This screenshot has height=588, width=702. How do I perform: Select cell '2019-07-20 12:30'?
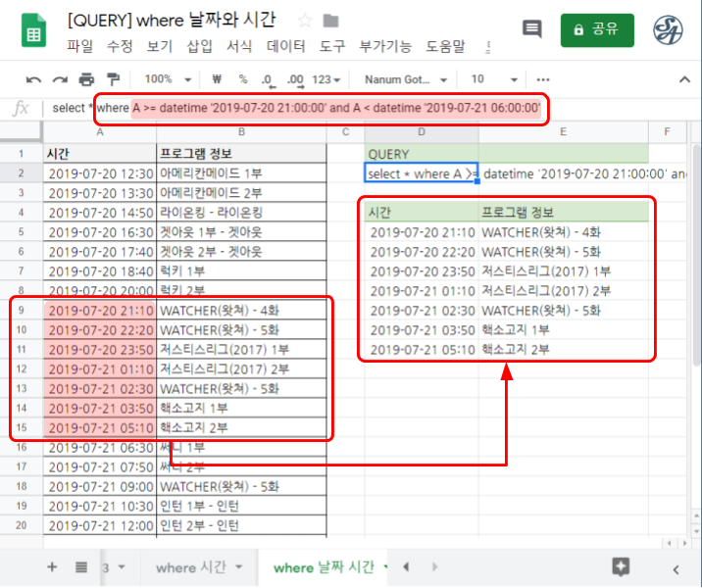pos(100,173)
